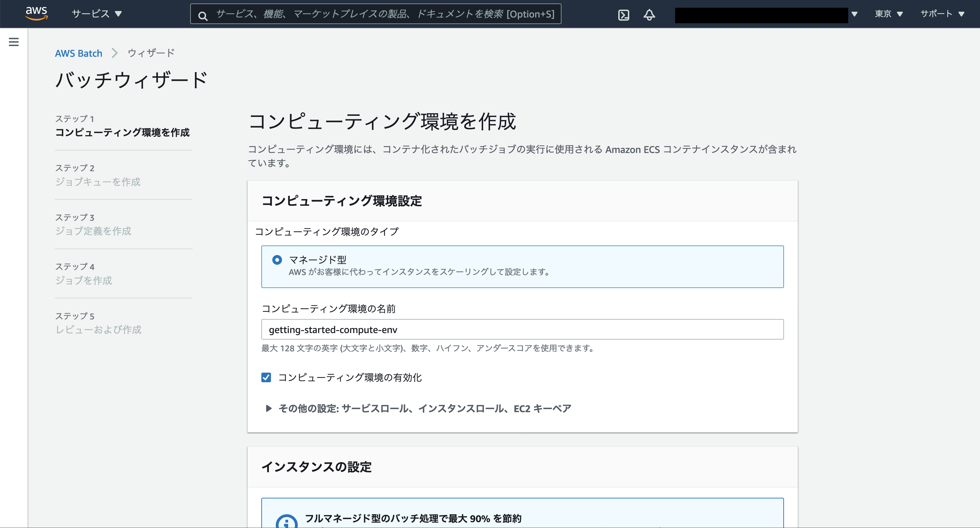Click the コンピューティング環境のタイプ label
Image resolution: width=980 pixels, height=528 pixels.
[x=327, y=232]
